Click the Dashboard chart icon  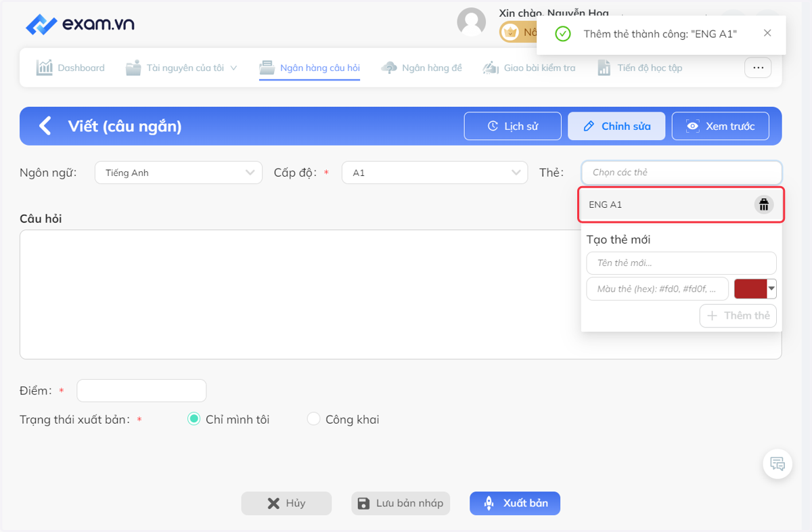coord(45,67)
